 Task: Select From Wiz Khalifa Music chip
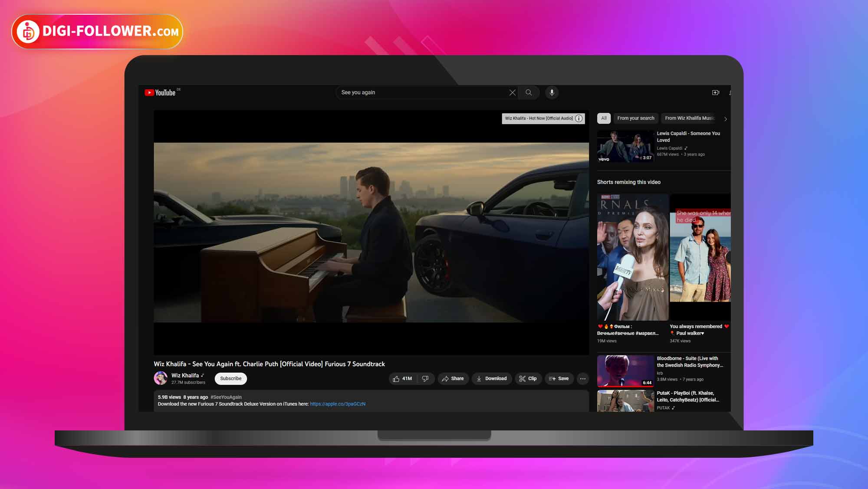tap(689, 118)
